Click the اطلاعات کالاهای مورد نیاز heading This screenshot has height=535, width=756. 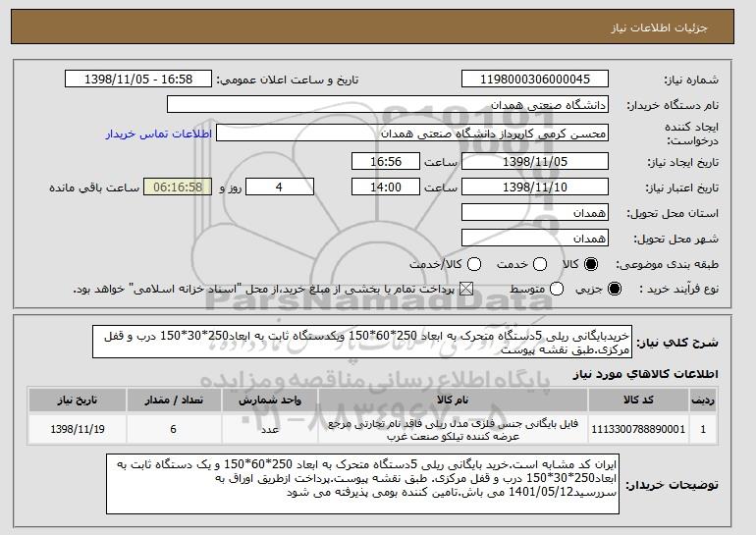click(x=646, y=374)
